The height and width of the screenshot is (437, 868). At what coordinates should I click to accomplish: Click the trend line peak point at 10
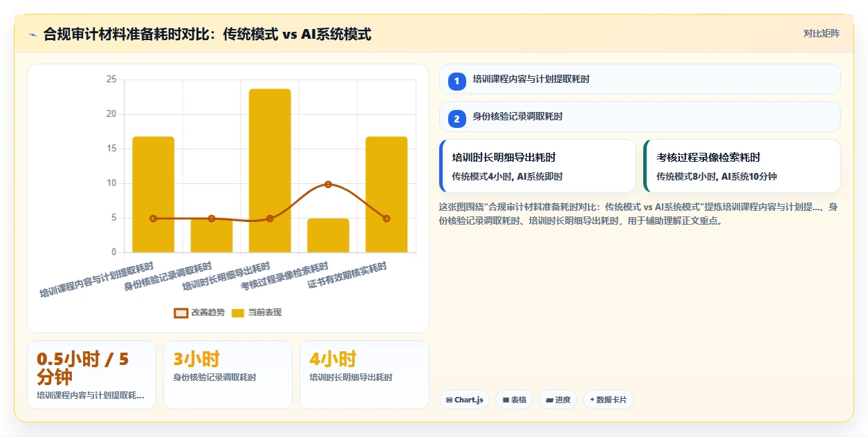click(x=328, y=184)
